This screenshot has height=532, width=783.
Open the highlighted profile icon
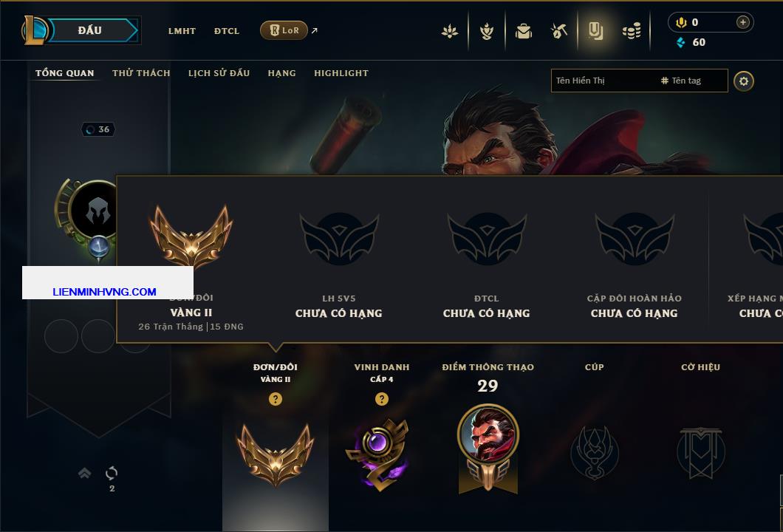[x=595, y=31]
